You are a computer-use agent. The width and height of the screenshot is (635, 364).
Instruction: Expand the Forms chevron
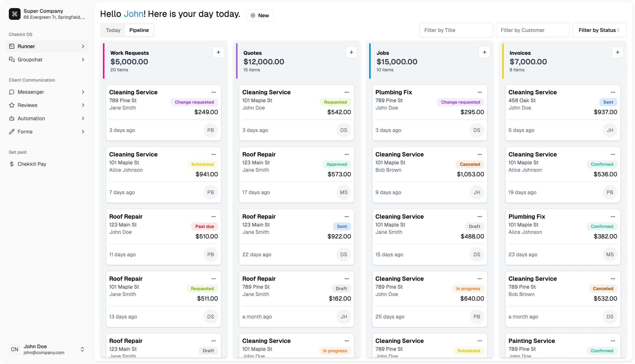click(x=83, y=132)
